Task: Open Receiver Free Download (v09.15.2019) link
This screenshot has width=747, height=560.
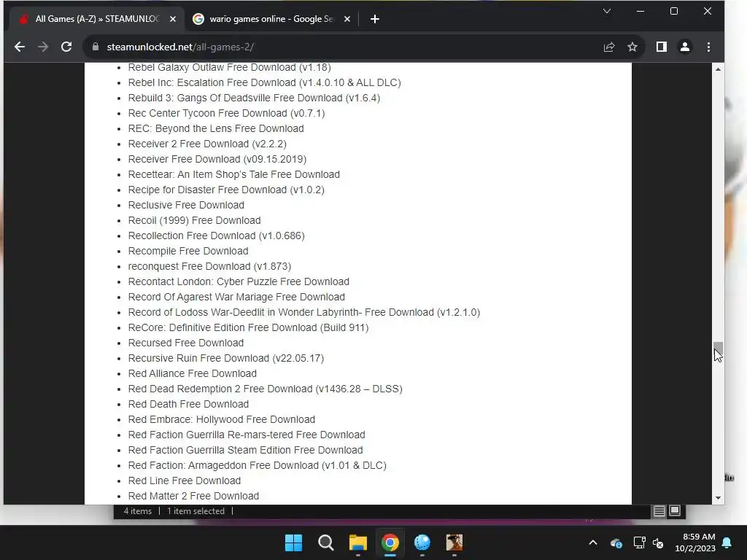Action: 217,159
